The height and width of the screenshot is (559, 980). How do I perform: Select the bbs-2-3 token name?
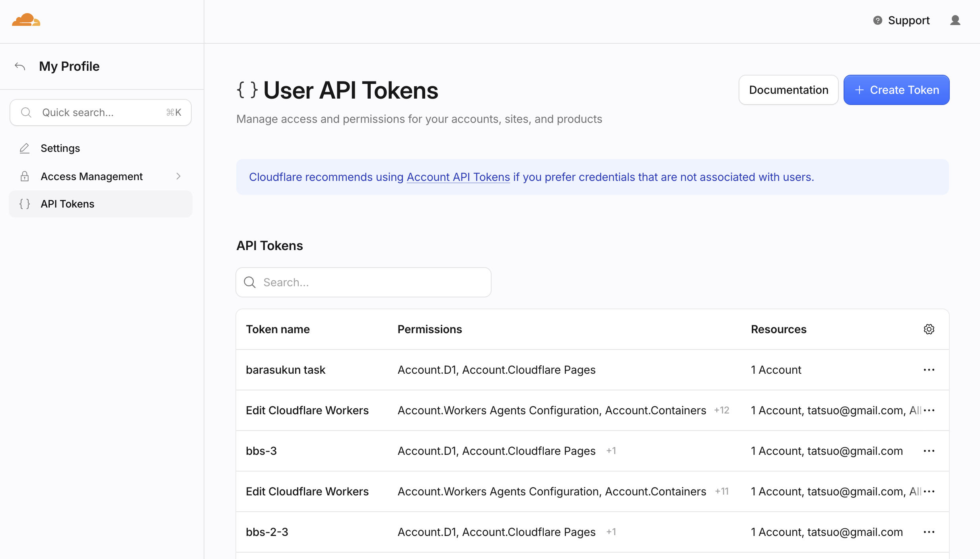(x=267, y=532)
